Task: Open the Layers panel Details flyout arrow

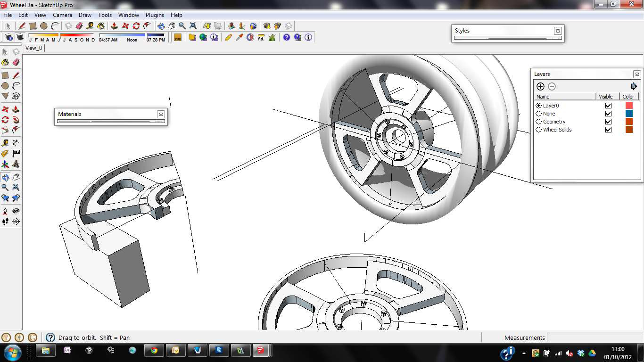Action: (x=634, y=86)
